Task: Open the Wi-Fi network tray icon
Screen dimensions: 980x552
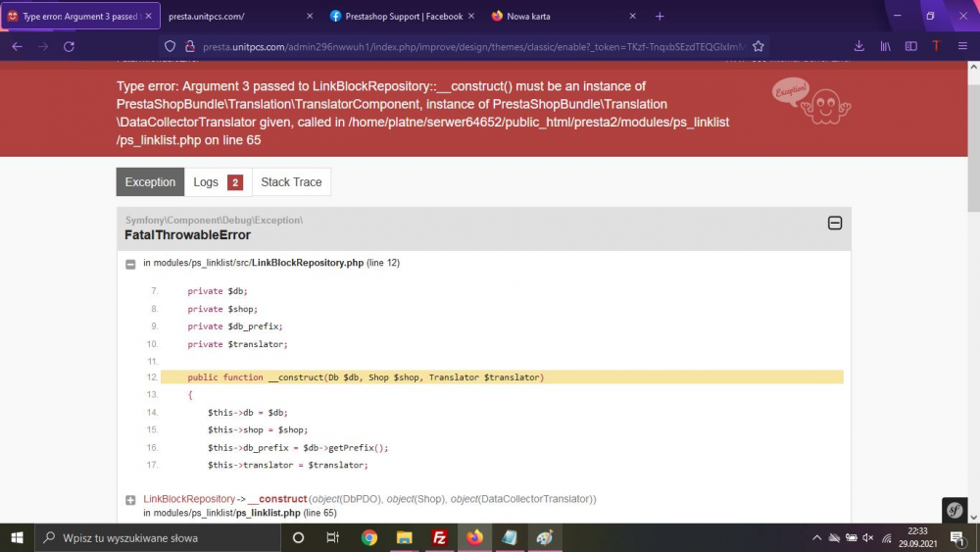Action: click(886, 537)
